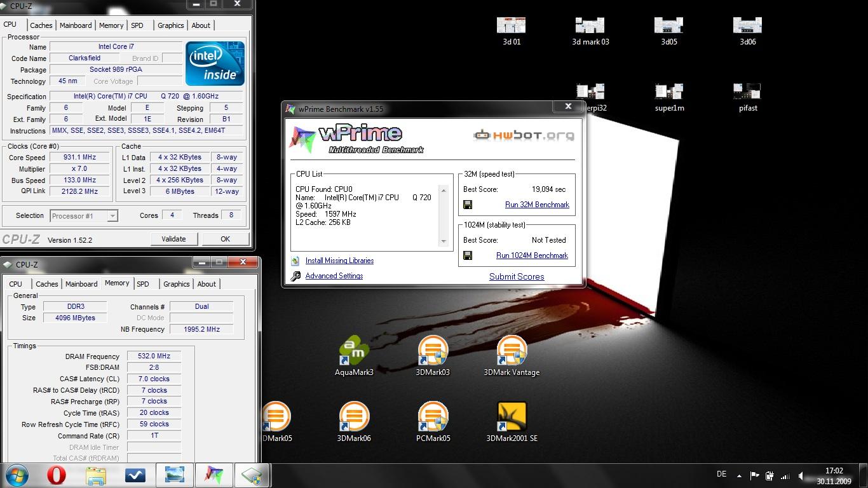Click the Core Speed value 931.1 MHz
Screen dimensions: 868x488
(x=79, y=158)
